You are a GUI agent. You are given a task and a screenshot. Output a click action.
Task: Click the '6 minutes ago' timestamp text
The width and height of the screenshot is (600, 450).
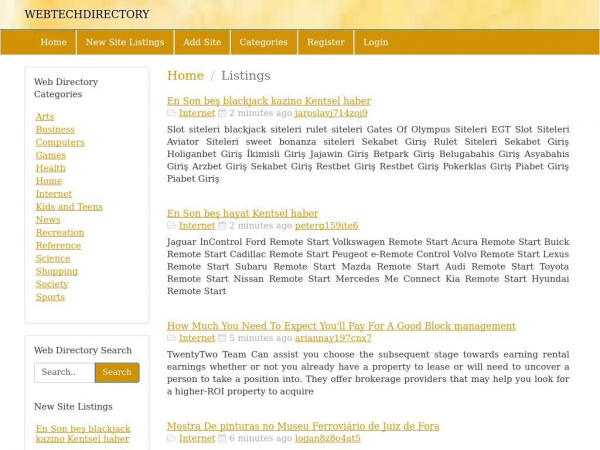pyautogui.click(x=261, y=438)
